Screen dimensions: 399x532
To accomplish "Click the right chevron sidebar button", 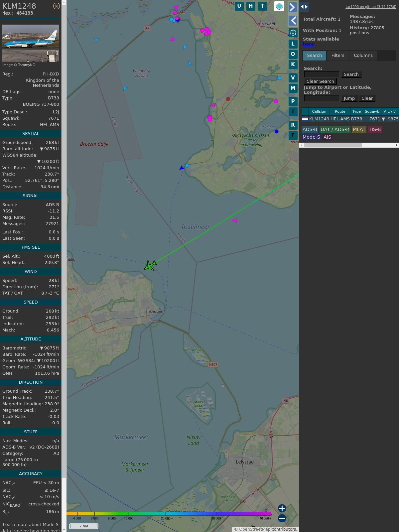I will pyautogui.click(x=293, y=7).
